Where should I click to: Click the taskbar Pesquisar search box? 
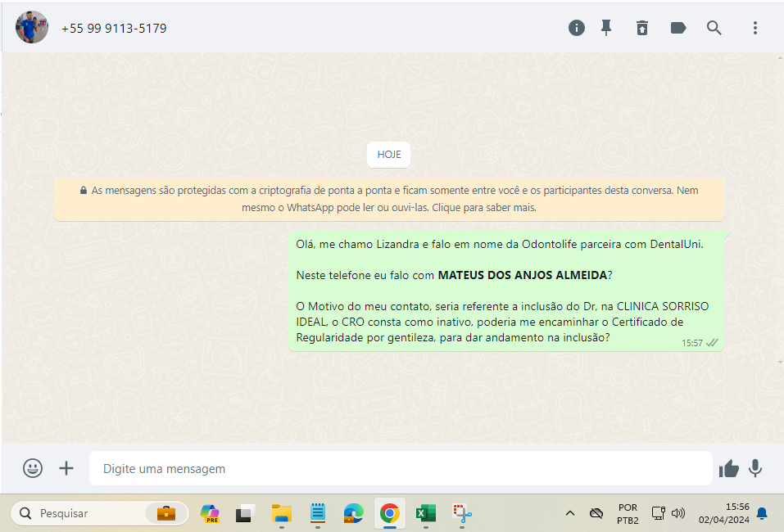pos(99,513)
